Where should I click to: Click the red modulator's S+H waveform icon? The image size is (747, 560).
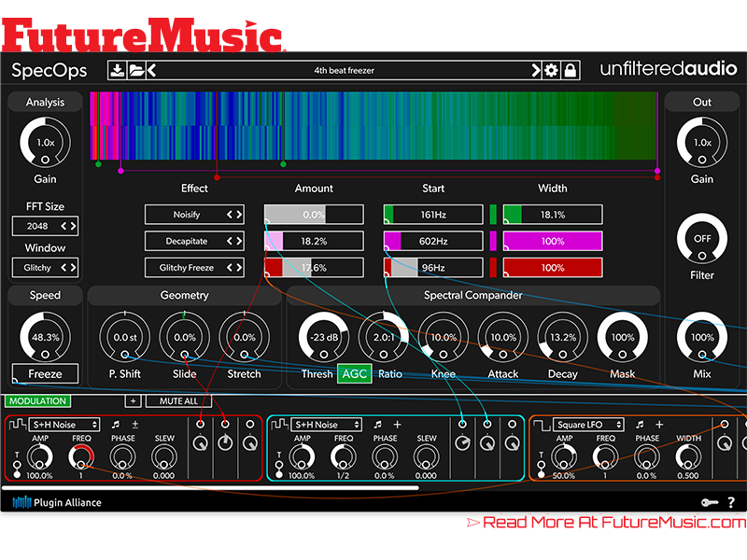[x=18, y=424]
